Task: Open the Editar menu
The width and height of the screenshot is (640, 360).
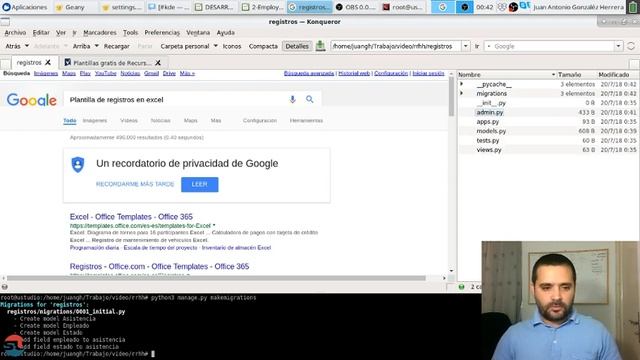Action: tap(41, 33)
